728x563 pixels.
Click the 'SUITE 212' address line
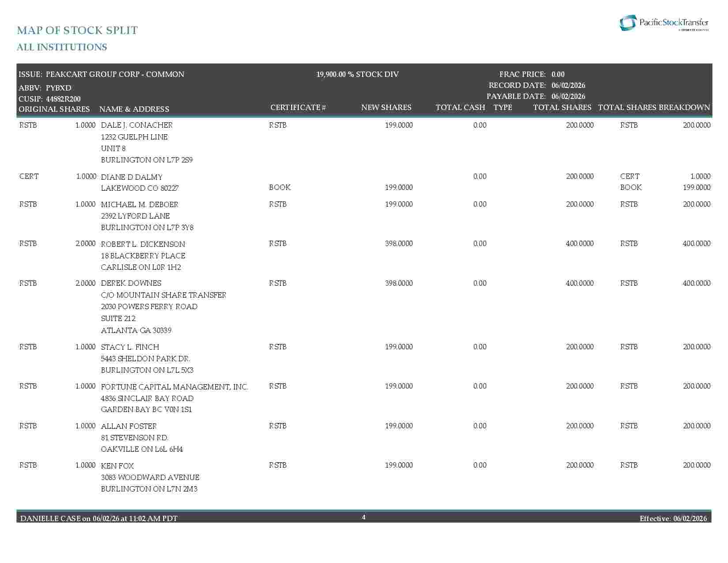point(118,318)
